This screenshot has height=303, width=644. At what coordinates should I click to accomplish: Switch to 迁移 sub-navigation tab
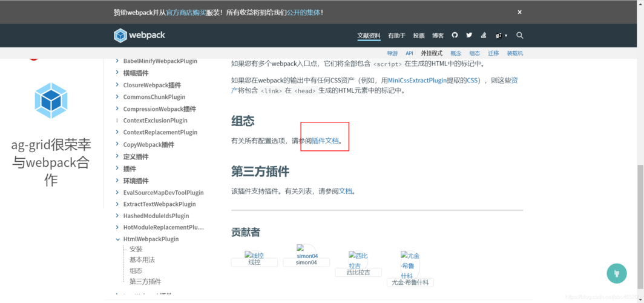(494, 53)
